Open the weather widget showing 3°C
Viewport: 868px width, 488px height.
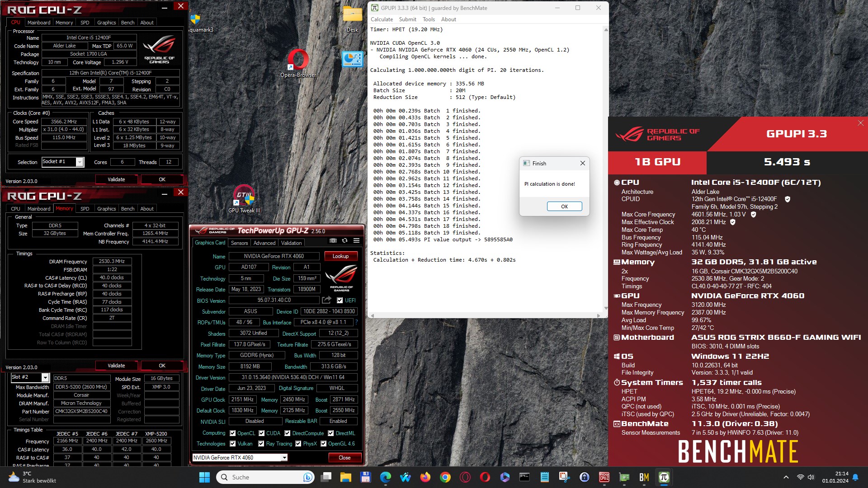click(33, 477)
